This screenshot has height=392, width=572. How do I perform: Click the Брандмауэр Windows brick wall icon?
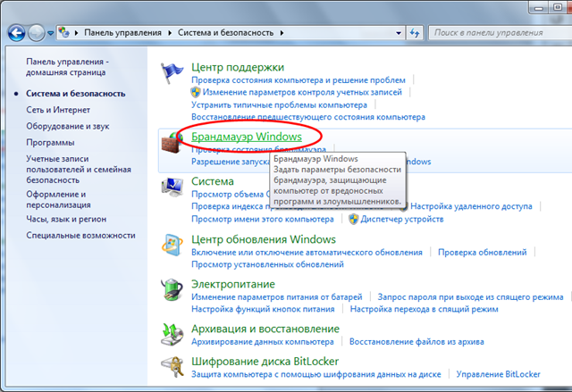click(x=172, y=144)
